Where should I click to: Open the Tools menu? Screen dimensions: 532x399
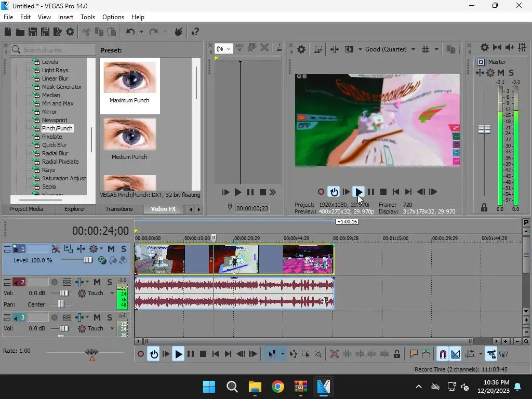pyautogui.click(x=87, y=17)
